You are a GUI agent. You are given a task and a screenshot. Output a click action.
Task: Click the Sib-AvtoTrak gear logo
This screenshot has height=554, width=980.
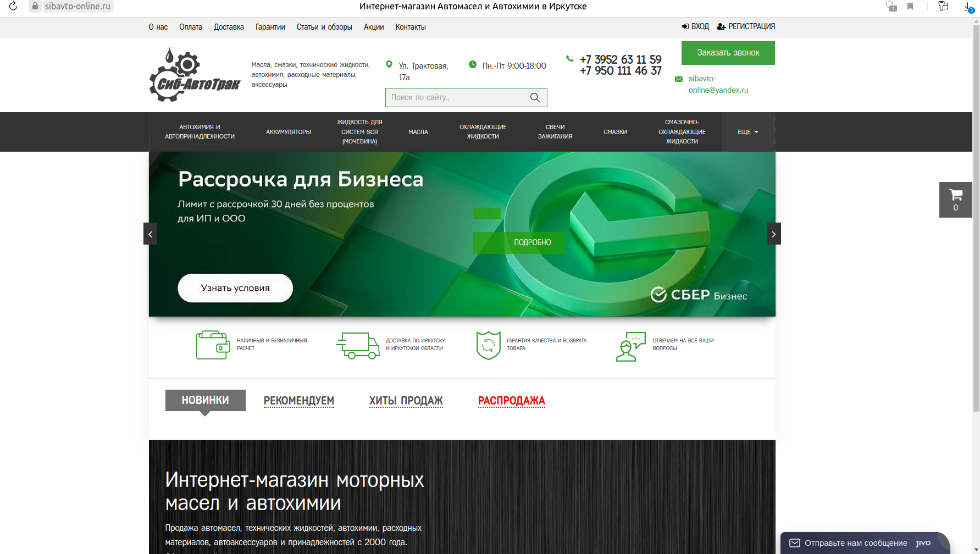[195, 75]
